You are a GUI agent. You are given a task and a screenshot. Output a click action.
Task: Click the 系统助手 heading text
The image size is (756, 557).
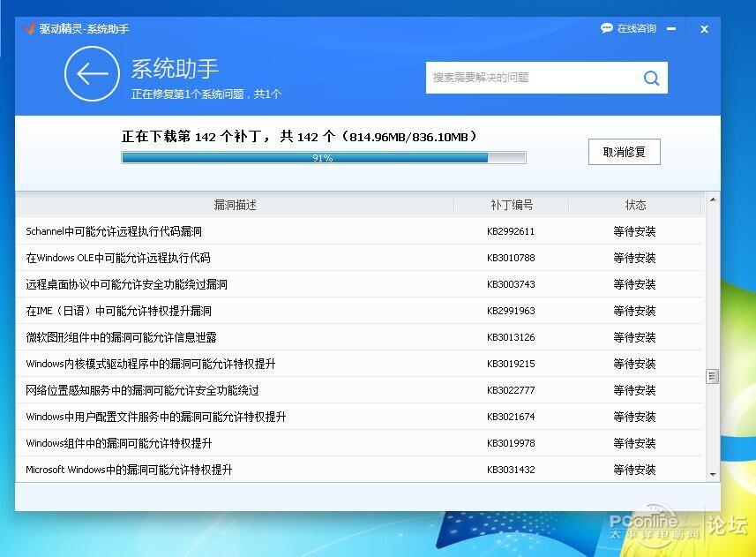click(175, 69)
